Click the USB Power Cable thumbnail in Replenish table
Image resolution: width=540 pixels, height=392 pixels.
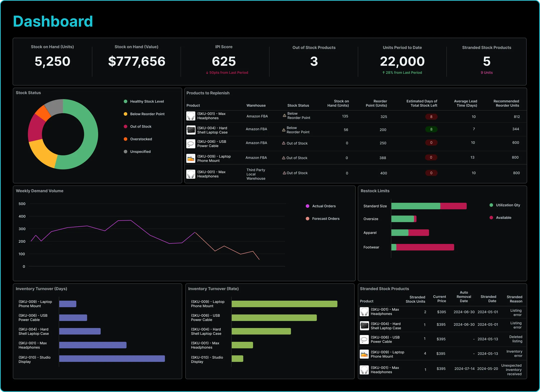[191, 144]
